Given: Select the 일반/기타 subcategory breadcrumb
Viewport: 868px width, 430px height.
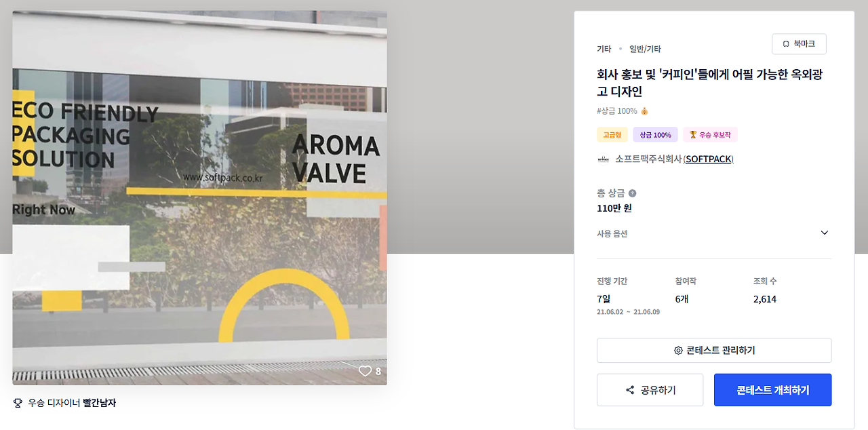Looking at the screenshot, I should tap(645, 49).
